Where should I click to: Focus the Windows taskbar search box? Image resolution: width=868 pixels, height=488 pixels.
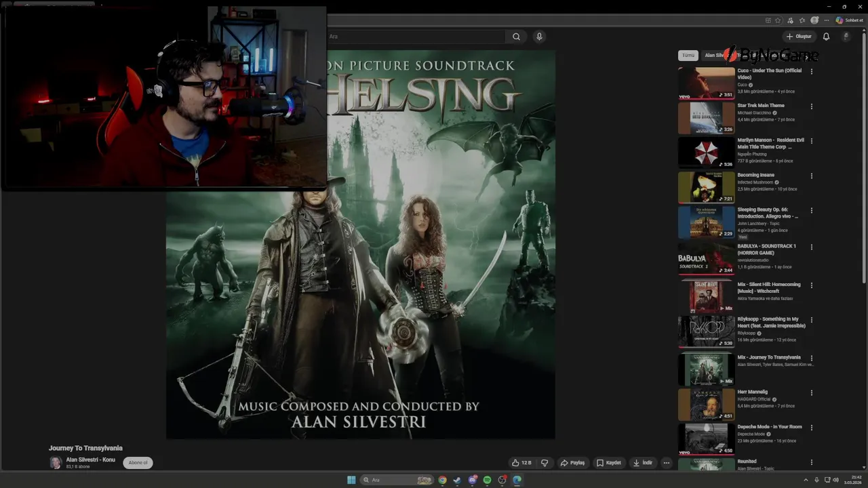(x=397, y=480)
